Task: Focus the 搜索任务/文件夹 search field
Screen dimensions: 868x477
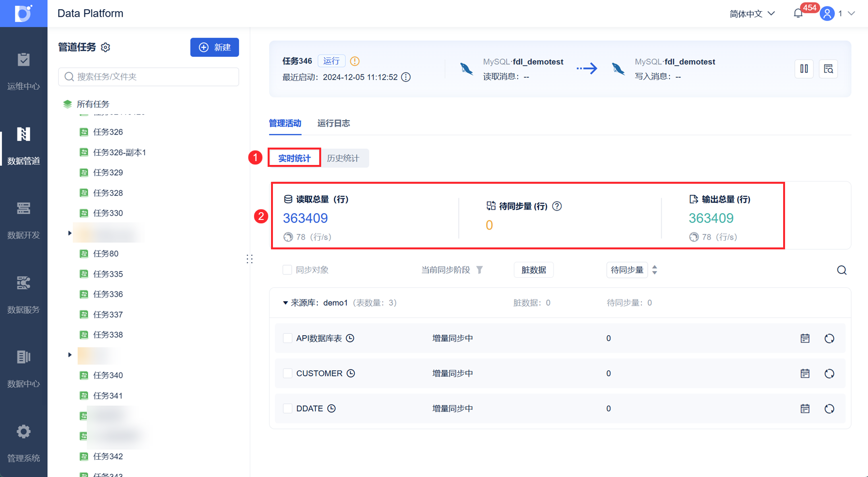Action: click(x=149, y=77)
